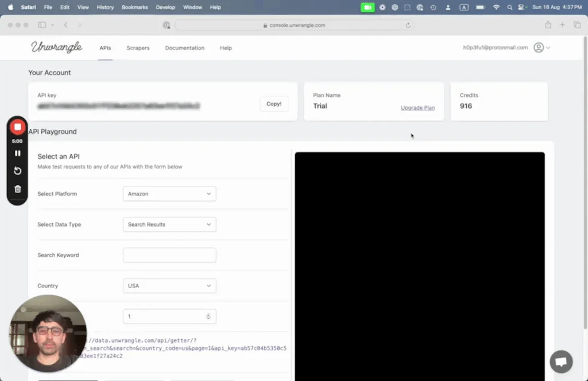Open the Select Data Type dropdown

(169, 224)
